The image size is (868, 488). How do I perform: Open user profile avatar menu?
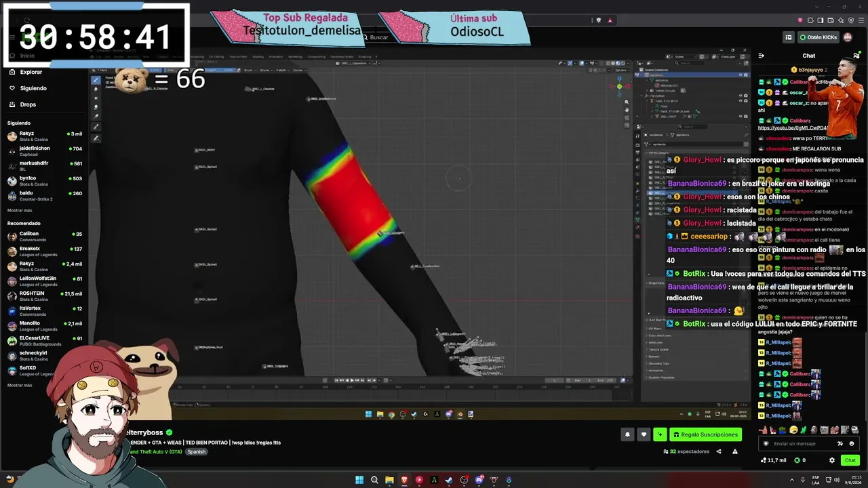(848, 37)
